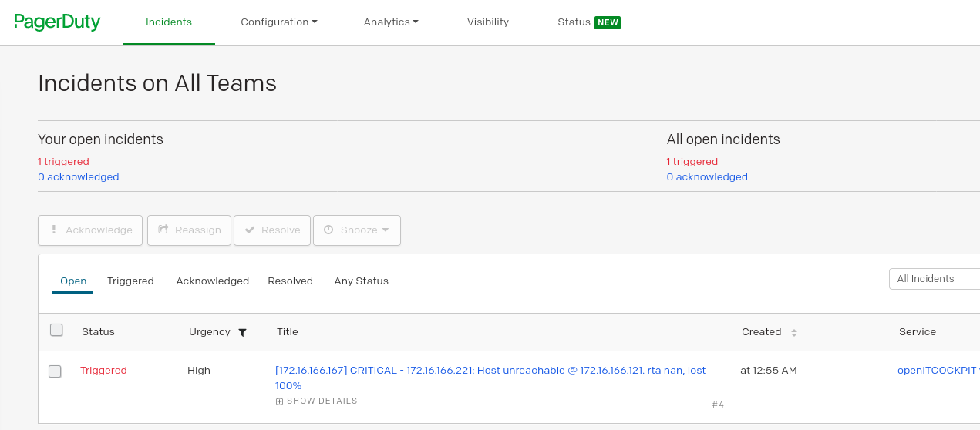Expand the Analytics menu
Image resolution: width=980 pixels, height=430 pixels.
(391, 22)
